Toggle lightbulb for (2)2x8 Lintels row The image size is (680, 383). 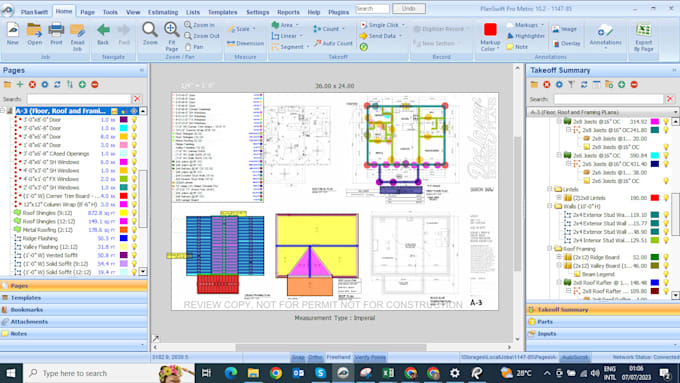666,198
